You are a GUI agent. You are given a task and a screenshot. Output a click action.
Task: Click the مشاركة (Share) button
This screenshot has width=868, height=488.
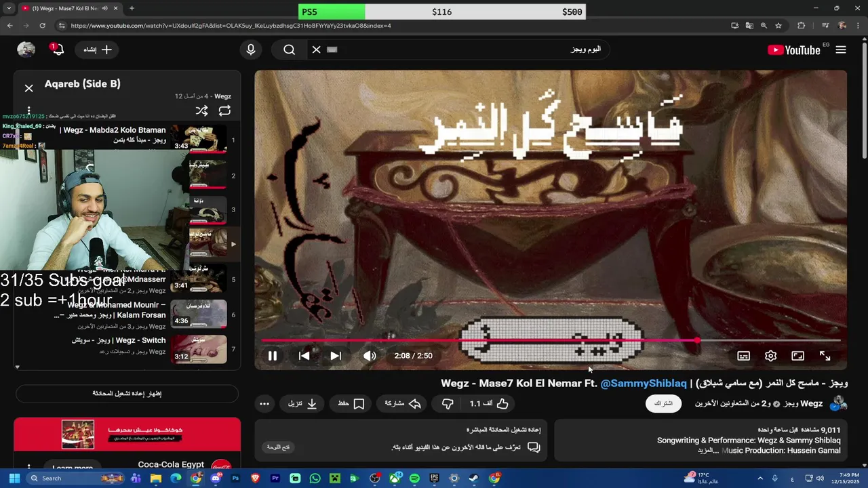coord(403,403)
